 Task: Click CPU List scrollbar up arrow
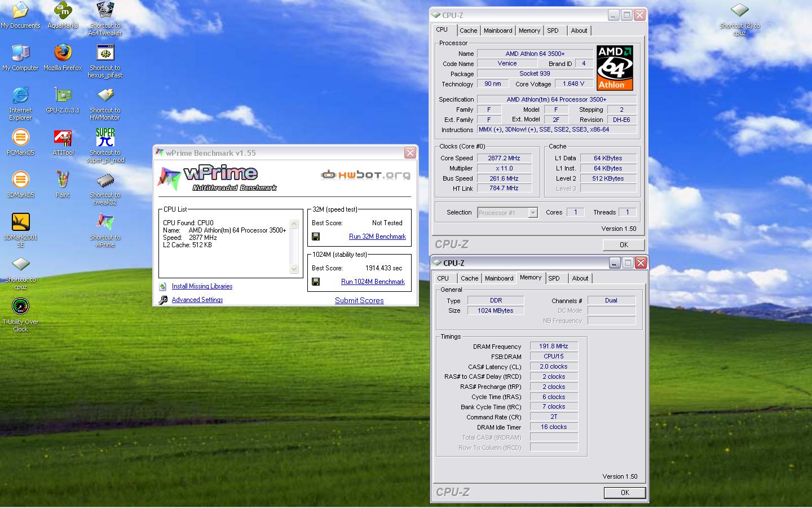pos(294,224)
